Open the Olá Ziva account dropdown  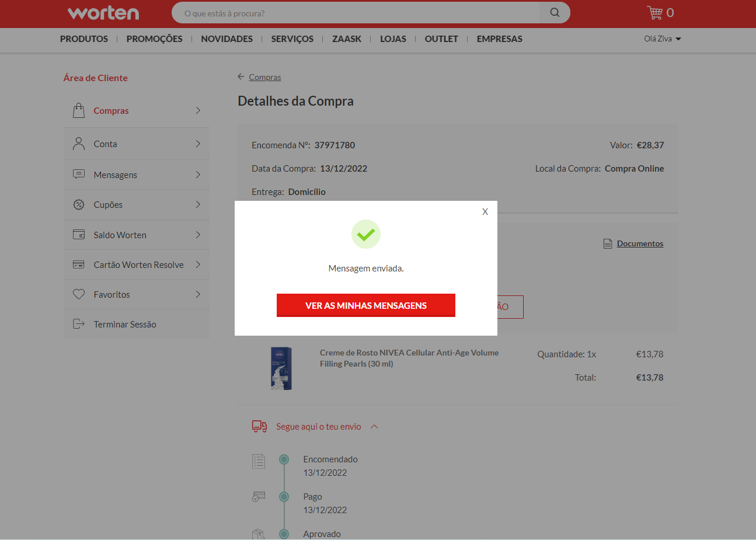663,39
